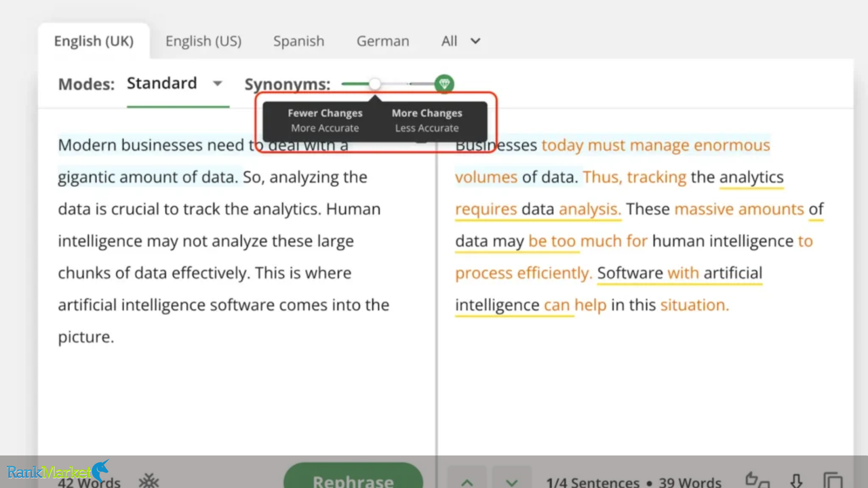The image size is (868, 488).
Task: Click the "1/4 Sentences" indicator
Action: click(x=593, y=482)
